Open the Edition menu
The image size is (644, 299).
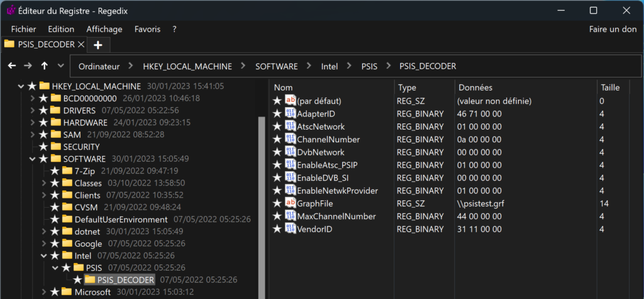click(61, 29)
